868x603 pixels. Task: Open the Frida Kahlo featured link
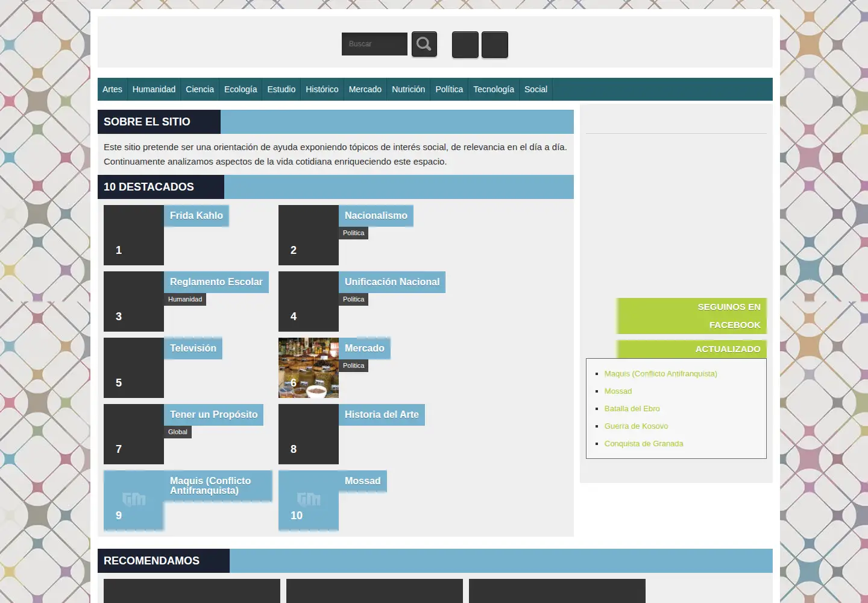[x=197, y=216]
